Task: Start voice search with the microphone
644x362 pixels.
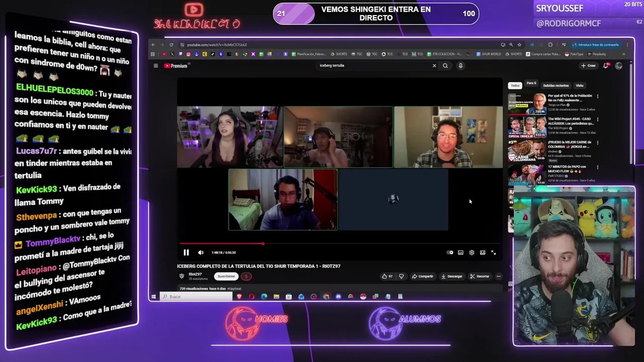Action: (x=460, y=65)
